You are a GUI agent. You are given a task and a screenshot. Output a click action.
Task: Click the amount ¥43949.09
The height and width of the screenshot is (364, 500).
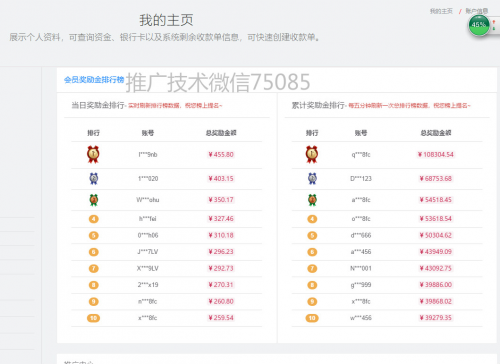[x=436, y=252]
